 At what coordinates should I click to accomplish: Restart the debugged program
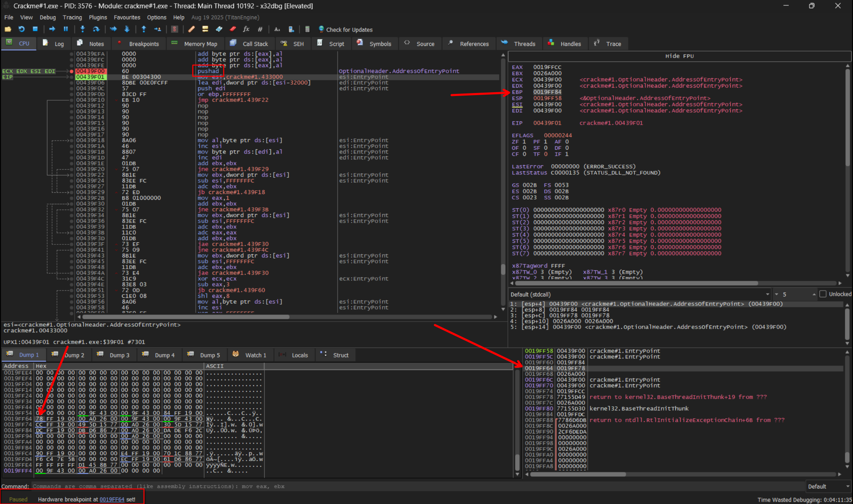(x=21, y=29)
